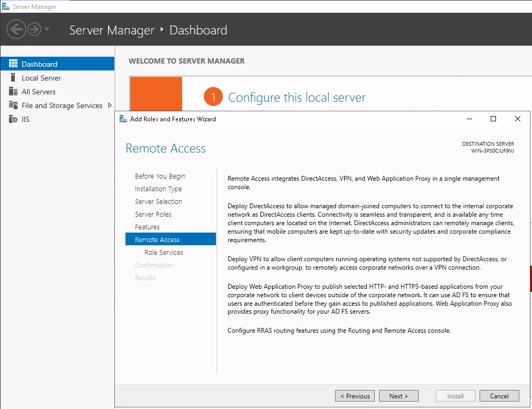The height and width of the screenshot is (409, 532).
Task: Click the All Servers icon in sidebar
Action: tap(13, 91)
